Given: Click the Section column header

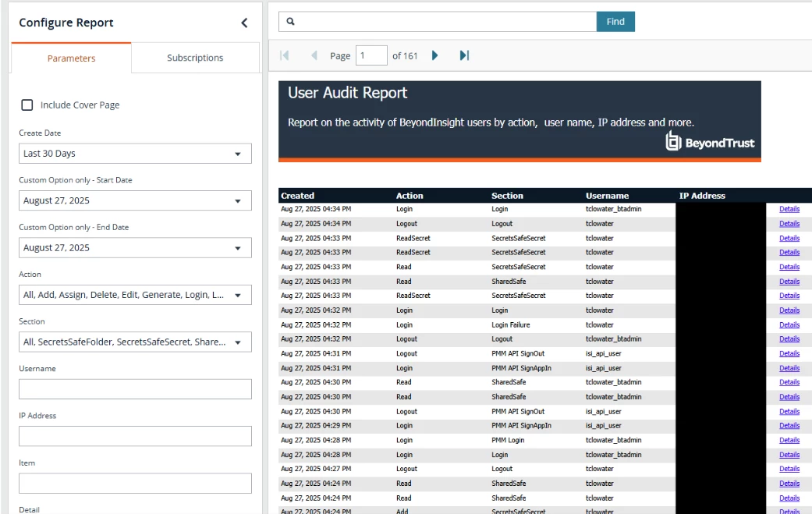Looking at the screenshot, I should coord(507,196).
